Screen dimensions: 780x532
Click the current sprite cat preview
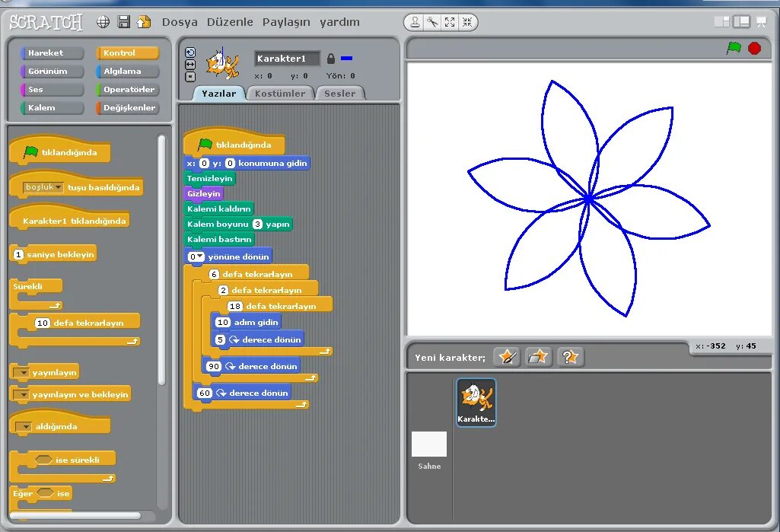point(222,64)
